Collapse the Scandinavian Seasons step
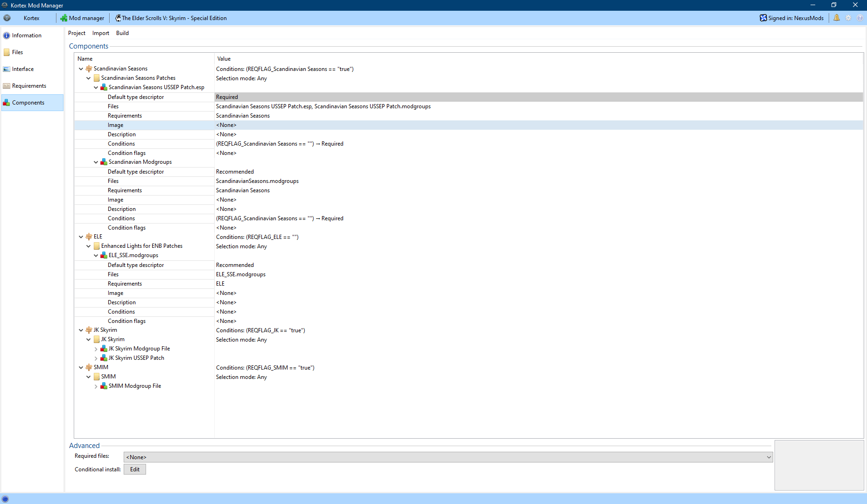This screenshot has width=867, height=504. click(x=81, y=69)
